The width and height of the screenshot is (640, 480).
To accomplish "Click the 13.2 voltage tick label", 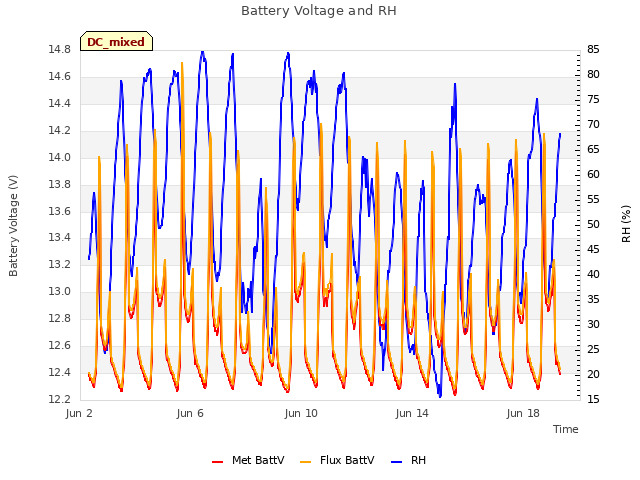I will coord(59,264).
